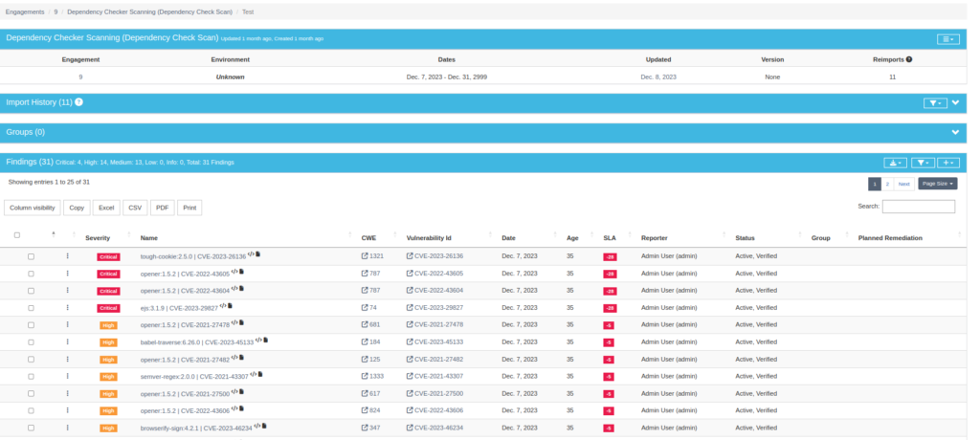Export findings with the PDF button
The height and width of the screenshot is (440, 980).
click(x=163, y=208)
